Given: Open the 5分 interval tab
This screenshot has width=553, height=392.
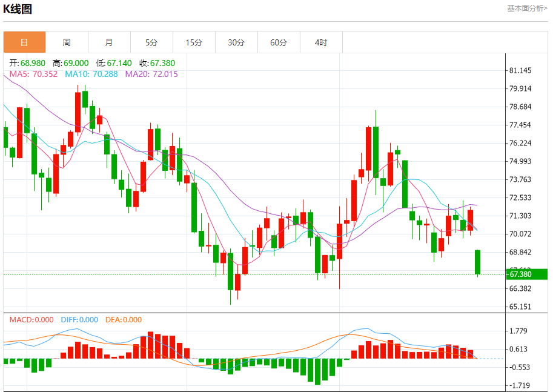Looking at the screenshot, I should tap(151, 42).
